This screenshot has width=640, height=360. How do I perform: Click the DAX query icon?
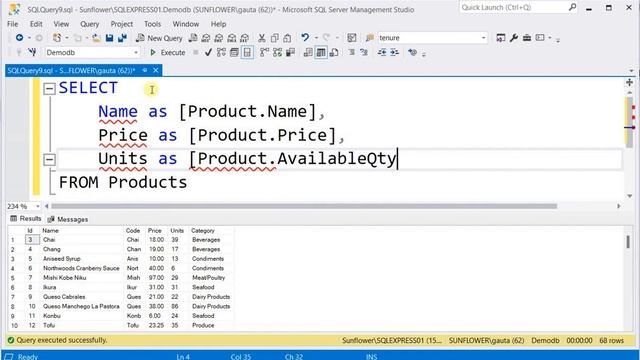(x=244, y=38)
